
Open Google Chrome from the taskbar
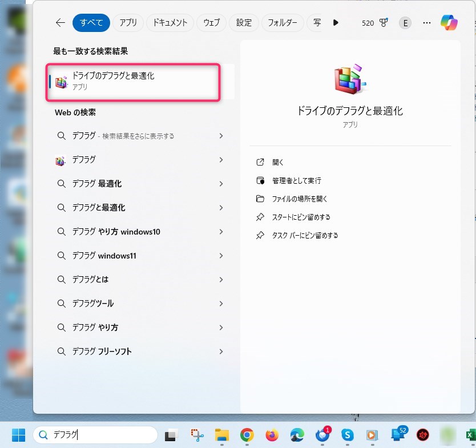tap(247, 435)
